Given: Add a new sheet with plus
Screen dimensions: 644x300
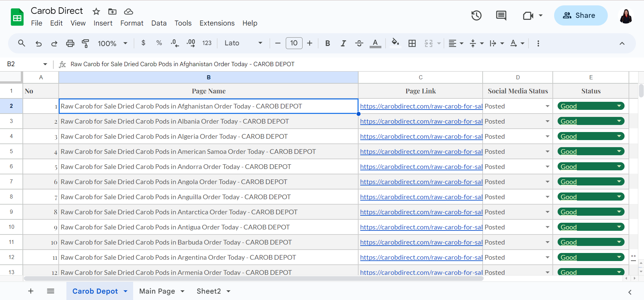Looking at the screenshot, I should pos(31,291).
